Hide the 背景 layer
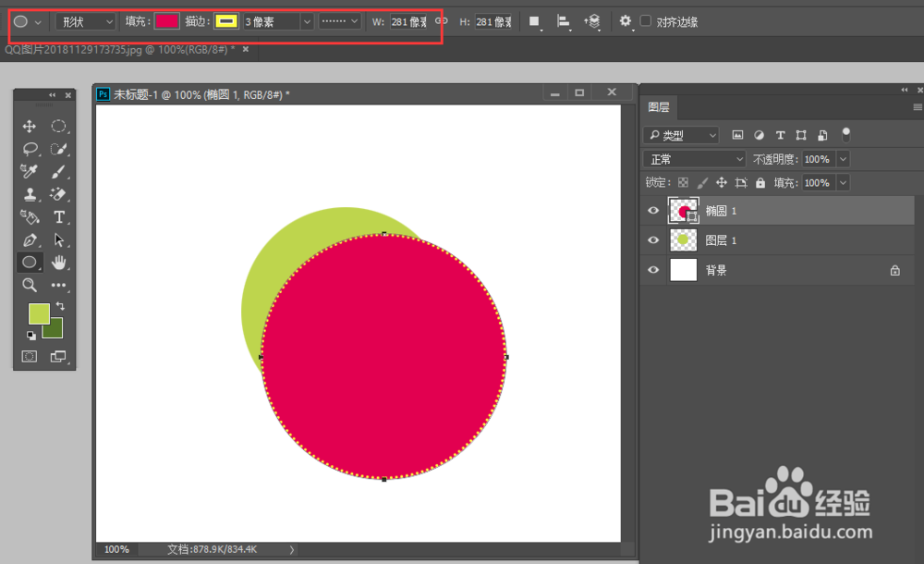The height and width of the screenshot is (564, 924). pos(653,270)
